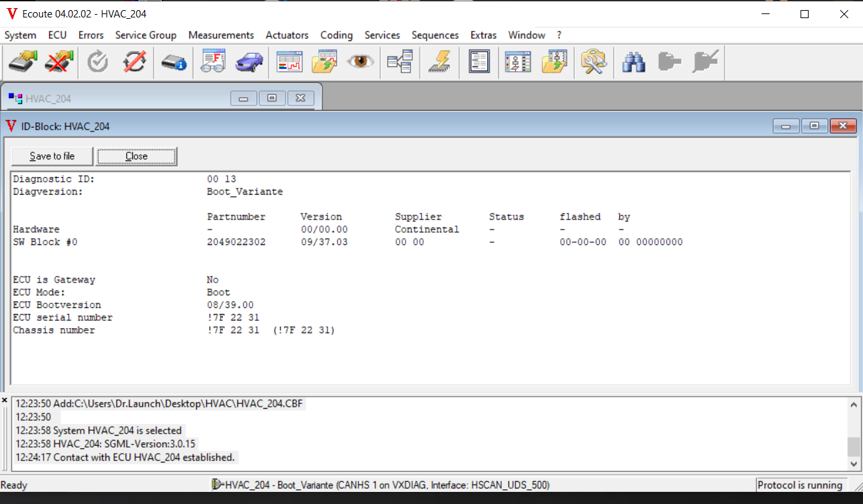Open the ECU menu
The height and width of the screenshot is (504, 863).
(x=57, y=35)
